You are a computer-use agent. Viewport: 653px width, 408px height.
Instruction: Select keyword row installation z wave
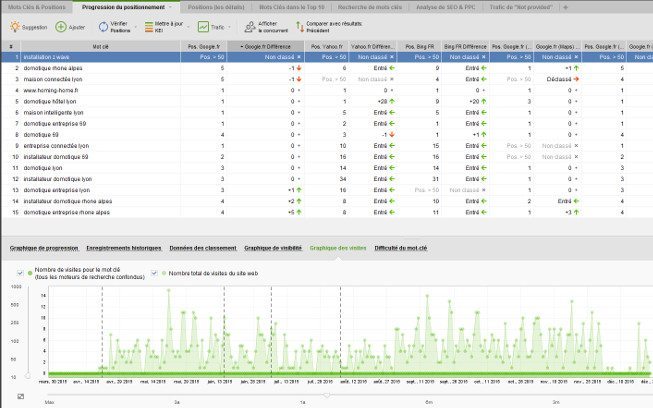coord(327,57)
